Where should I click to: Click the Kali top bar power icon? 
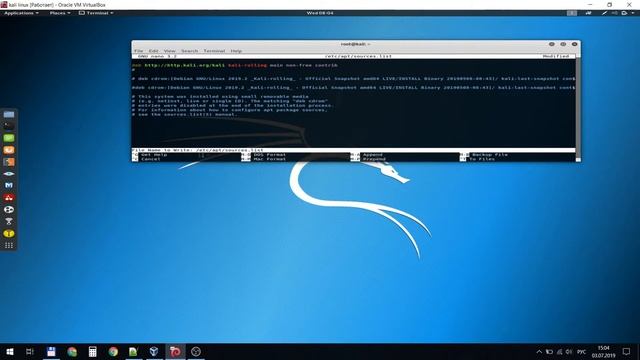[x=624, y=13]
